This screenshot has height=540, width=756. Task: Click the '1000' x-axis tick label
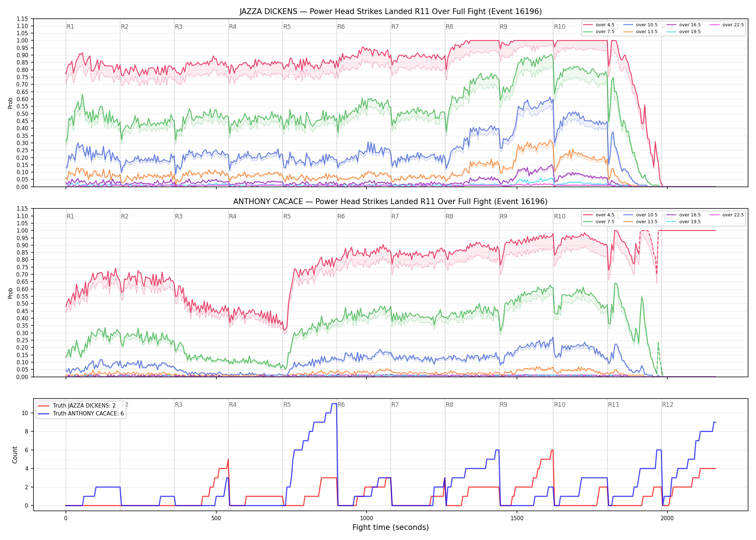(366, 518)
